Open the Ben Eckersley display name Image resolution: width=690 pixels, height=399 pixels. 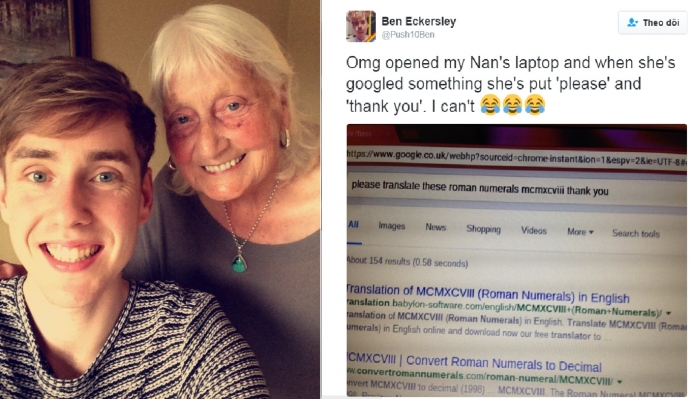click(418, 21)
